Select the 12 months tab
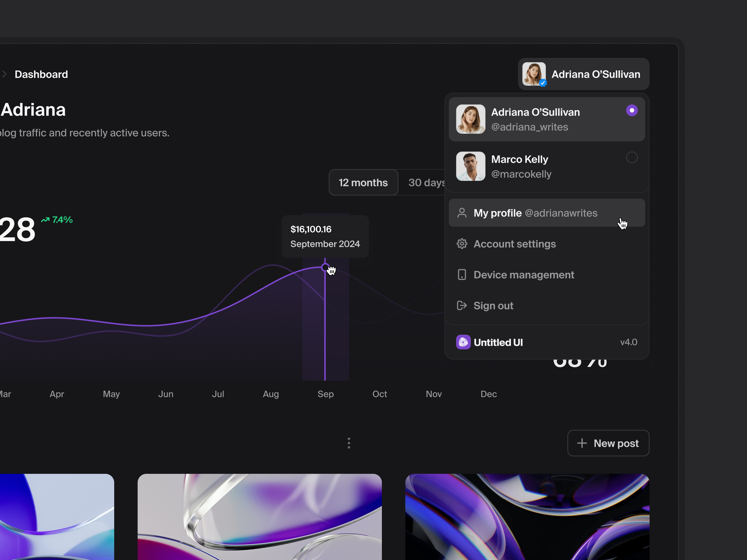 (363, 183)
